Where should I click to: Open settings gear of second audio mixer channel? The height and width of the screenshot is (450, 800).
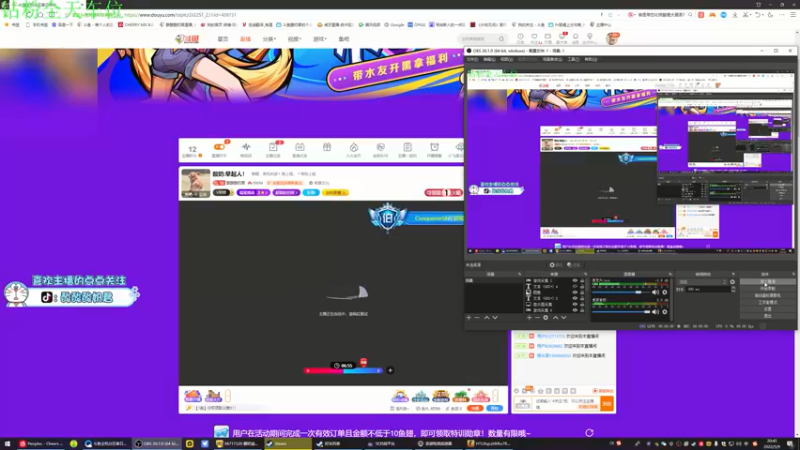coord(664,312)
